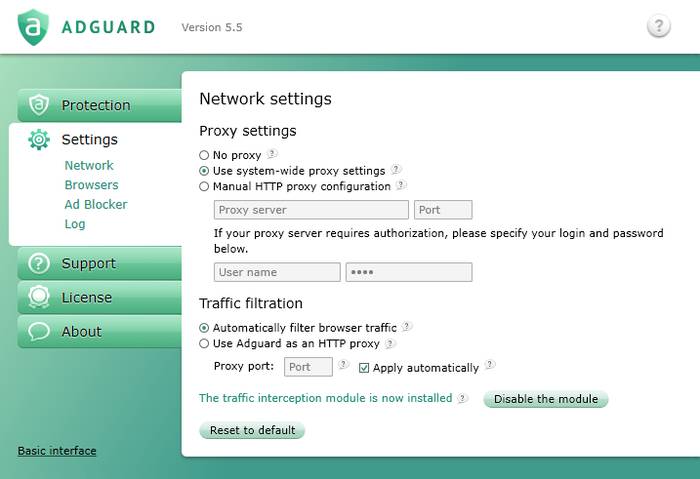Image resolution: width=700 pixels, height=479 pixels.
Task: Go to the Log subsection
Action: click(x=75, y=224)
